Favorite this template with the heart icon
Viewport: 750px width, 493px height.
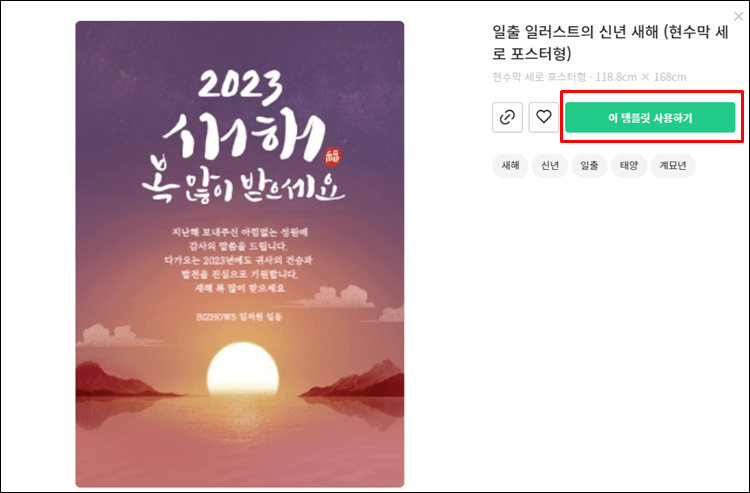pos(543,117)
